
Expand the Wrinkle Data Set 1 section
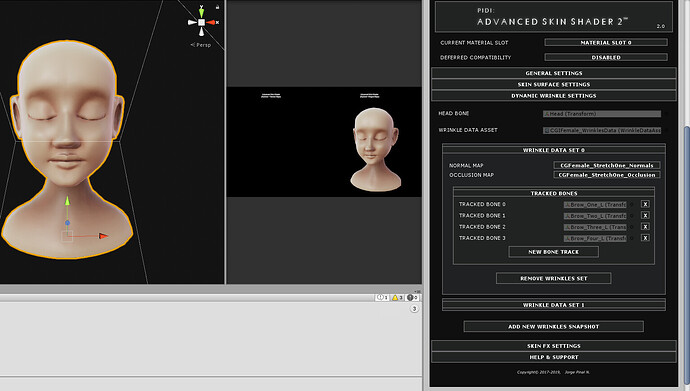coord(554,305)
